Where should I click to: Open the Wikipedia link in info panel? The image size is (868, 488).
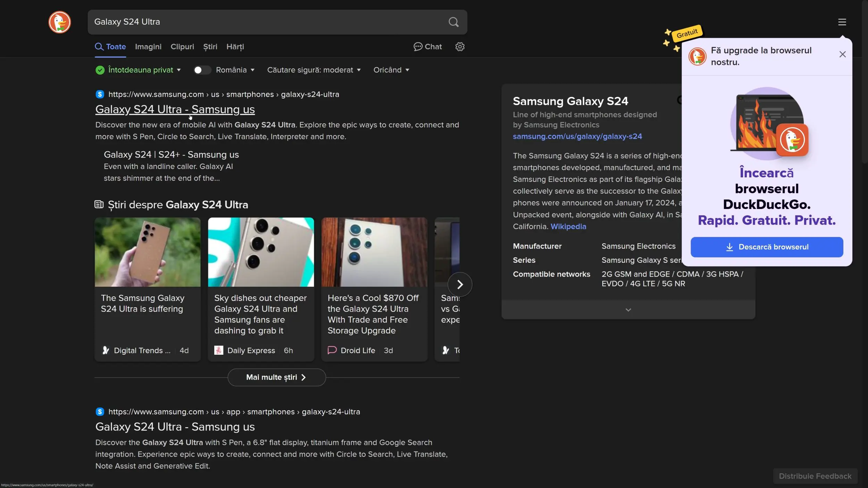[x=568, y=226]
